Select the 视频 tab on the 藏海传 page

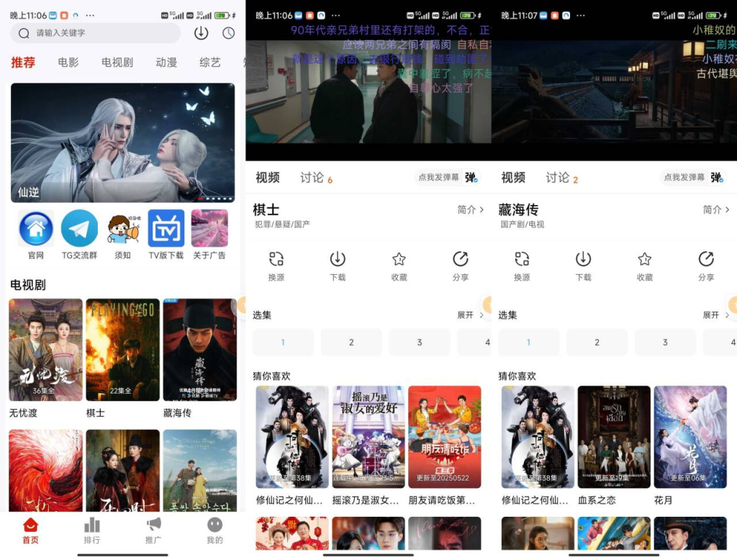513,177
